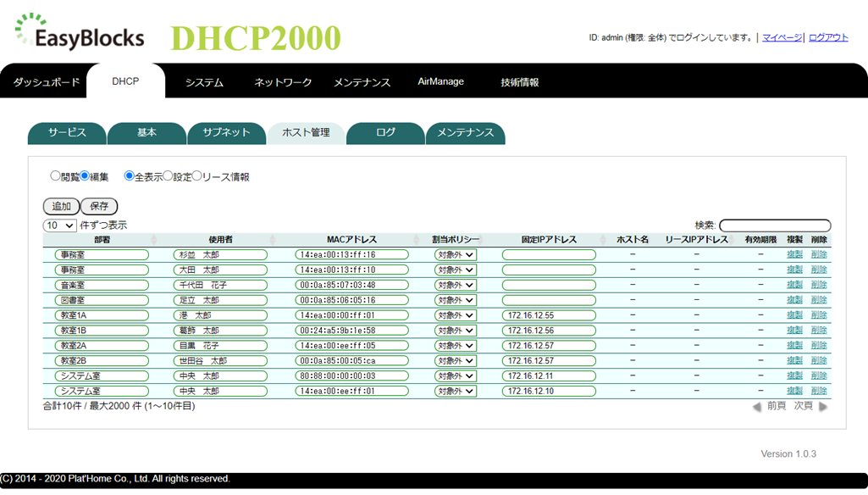Sort by 固定IPアドレス column arrows
Viewport: 868px width, 495px height.
[603, 240]
